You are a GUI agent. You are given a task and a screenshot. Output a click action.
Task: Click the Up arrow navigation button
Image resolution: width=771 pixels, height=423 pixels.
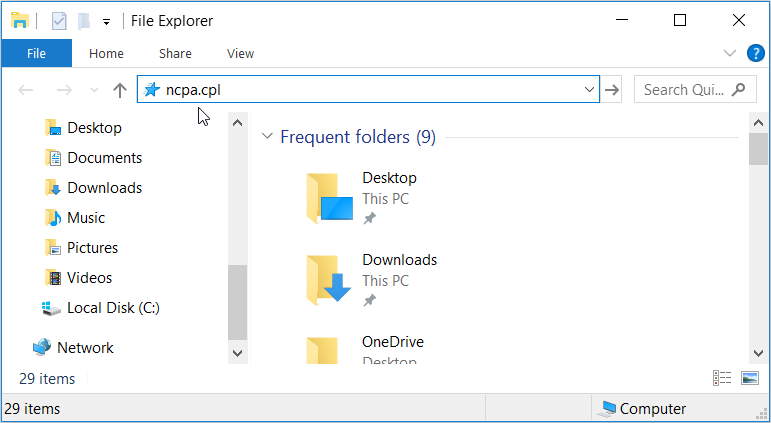pyautogui.click(x=120, y=90)
